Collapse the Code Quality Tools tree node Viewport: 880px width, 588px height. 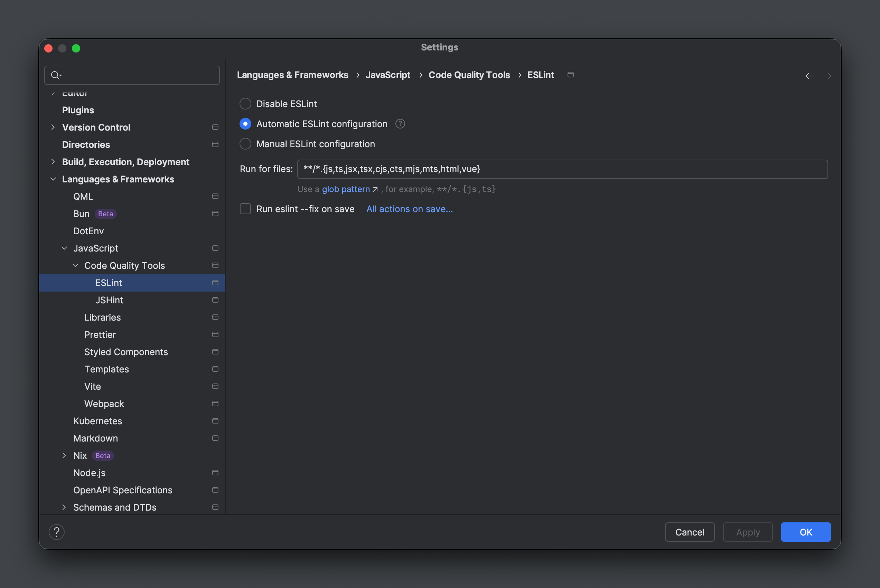(x=75, y=265)
